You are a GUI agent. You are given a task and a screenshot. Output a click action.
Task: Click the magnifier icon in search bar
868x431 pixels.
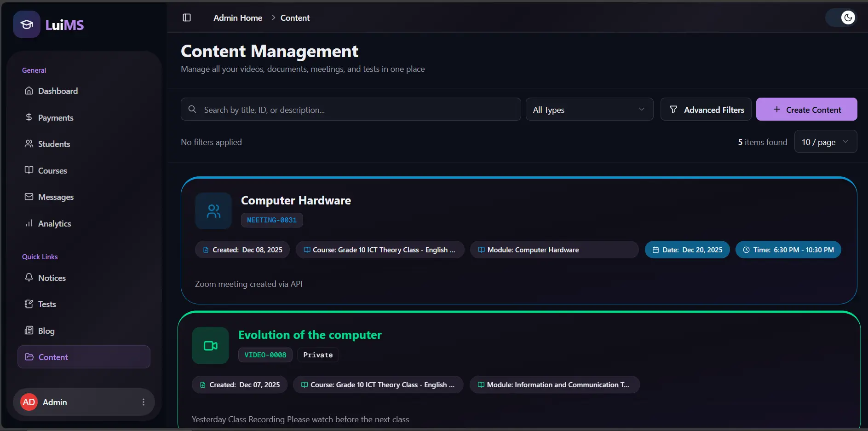click(192, 109)
